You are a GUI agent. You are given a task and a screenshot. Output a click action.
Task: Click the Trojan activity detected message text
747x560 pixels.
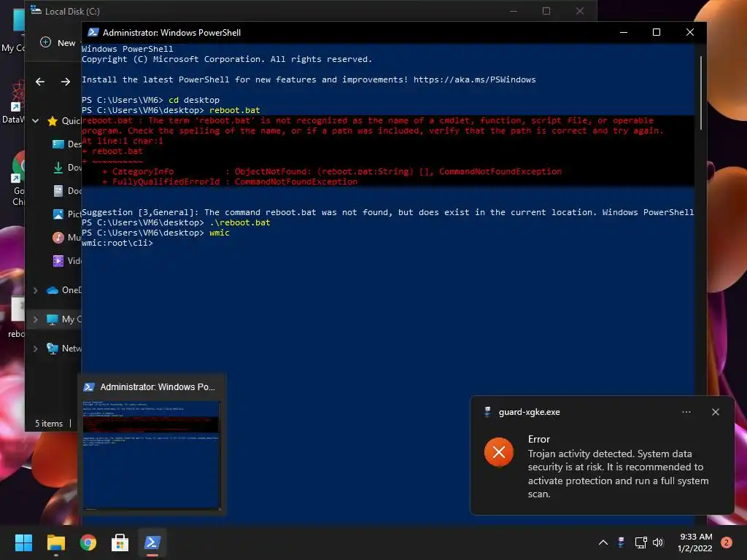click(x=618, y=474)
